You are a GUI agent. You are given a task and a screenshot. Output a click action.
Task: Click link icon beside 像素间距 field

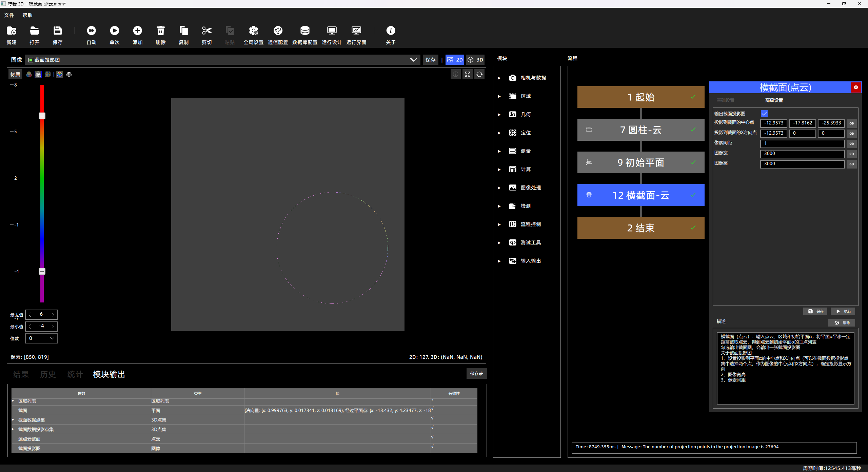852,144
